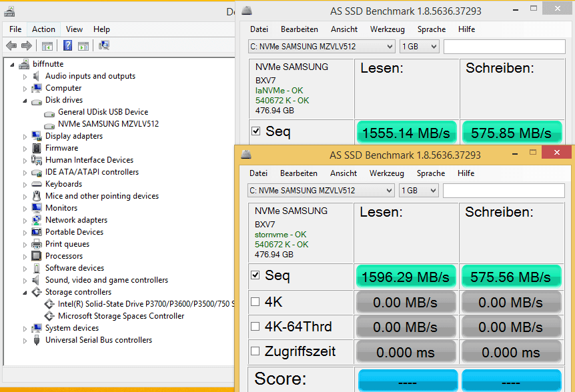Open Ansicht menu in back AS SSD window

pyautogui.click(x=344, y=29)
